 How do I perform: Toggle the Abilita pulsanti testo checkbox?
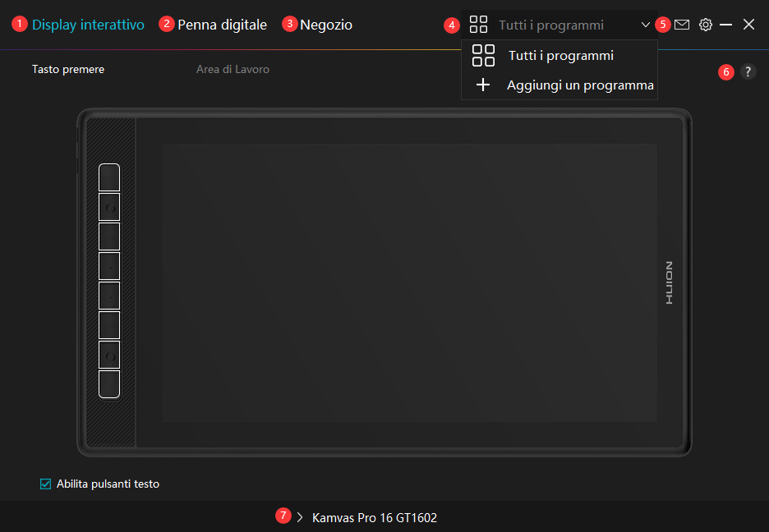[x=46, y=484]
